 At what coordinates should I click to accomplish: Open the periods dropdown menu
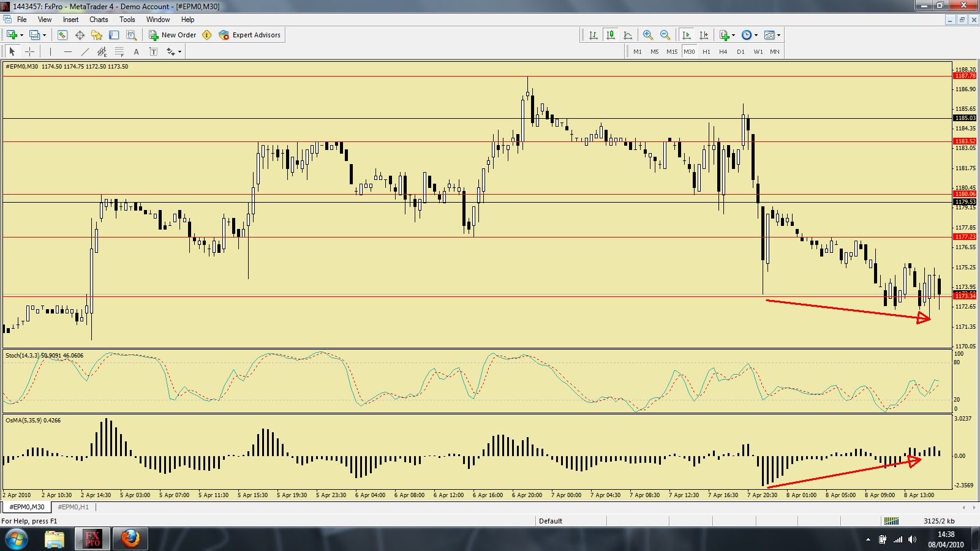pos(756,35)
